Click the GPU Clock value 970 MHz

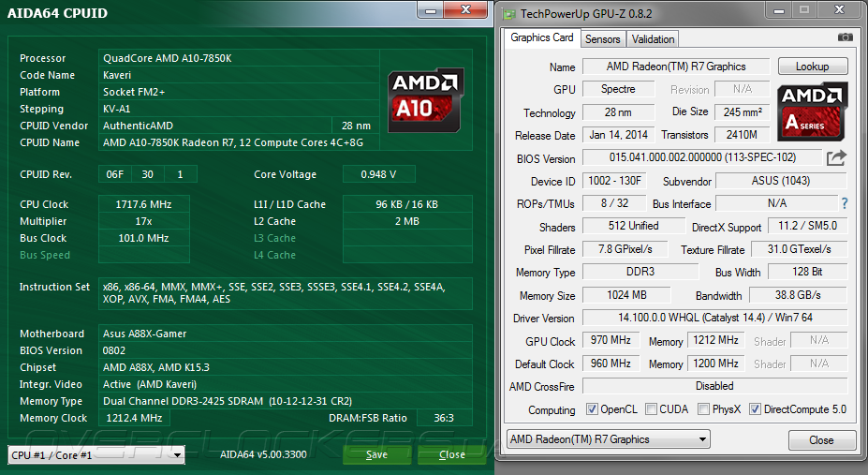click(x=611, y=340)
